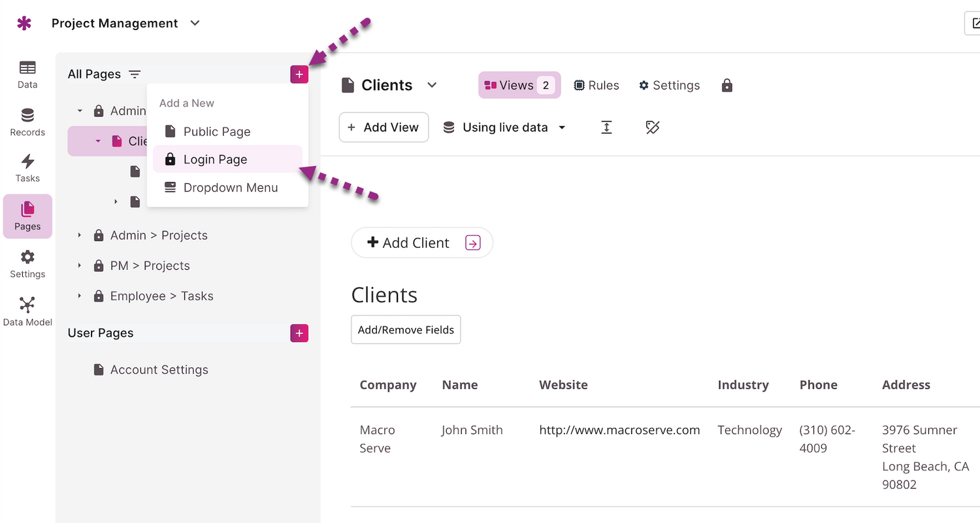Image resolution: width=980 pixels, height=523 pixels.
Task: Expand the Project Management app dropdown
Action: pos(194,24)
